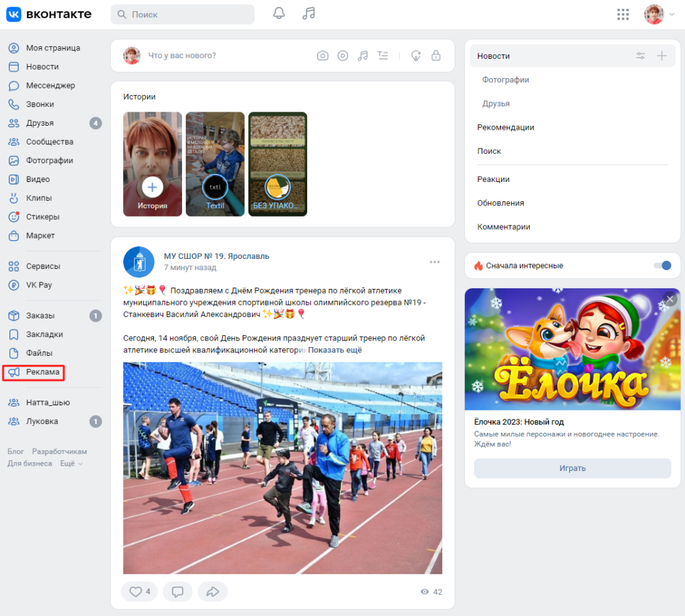Open the profile avatar dropdown menu
Image resolution: width=685 pixels, height=616 pixels.
point(659,15)
